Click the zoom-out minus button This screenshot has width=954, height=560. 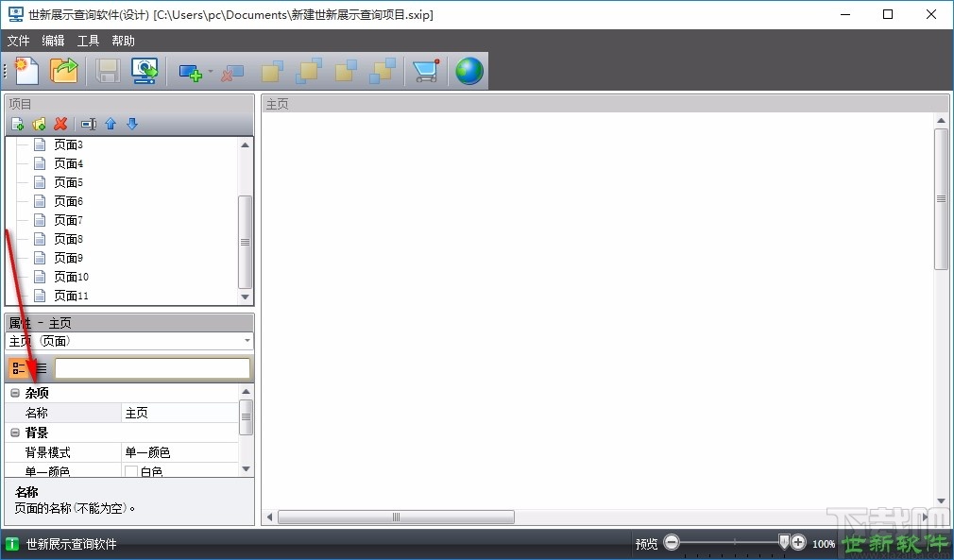[672, 542]
